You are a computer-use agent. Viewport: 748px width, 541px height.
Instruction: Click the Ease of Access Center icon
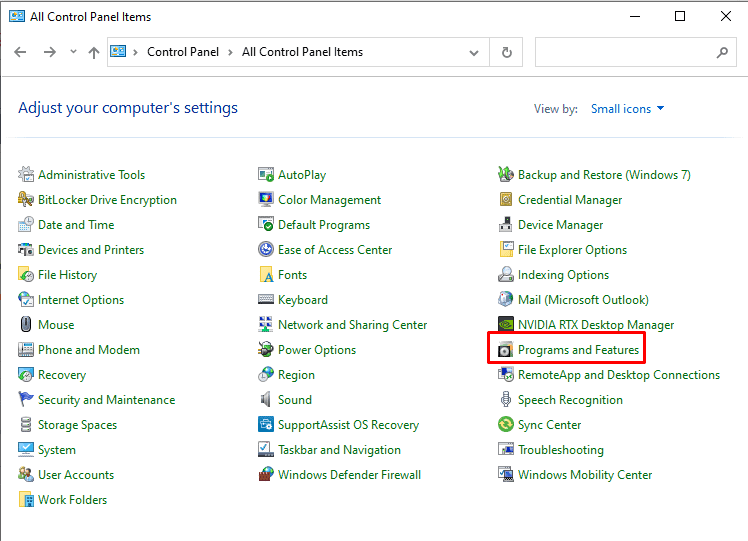(266, 250)
